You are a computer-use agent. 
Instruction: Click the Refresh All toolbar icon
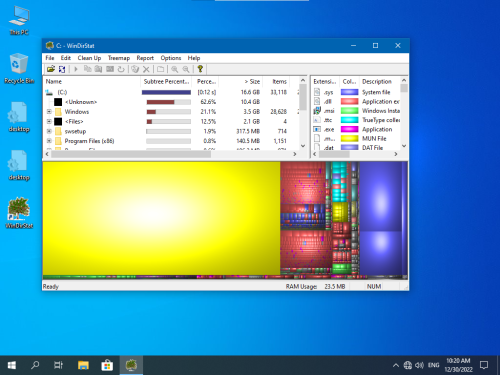(62, 69)
